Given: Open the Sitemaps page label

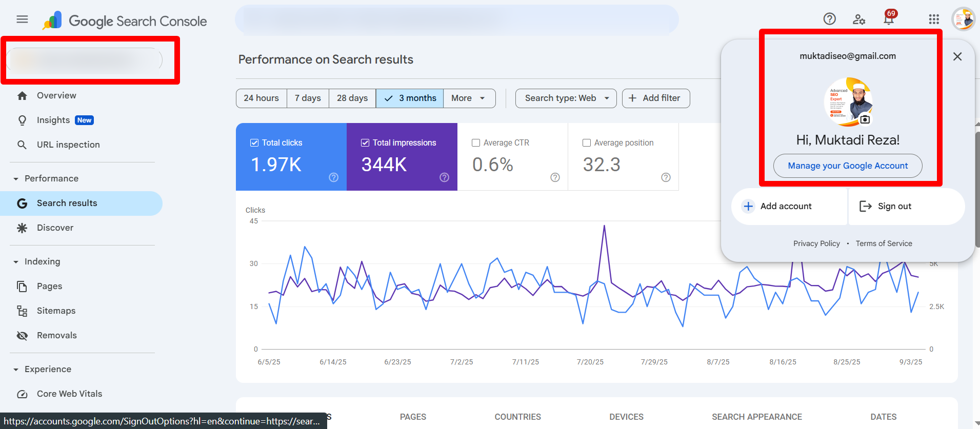Looking at the screenshot, I should (x=56, y=311).
